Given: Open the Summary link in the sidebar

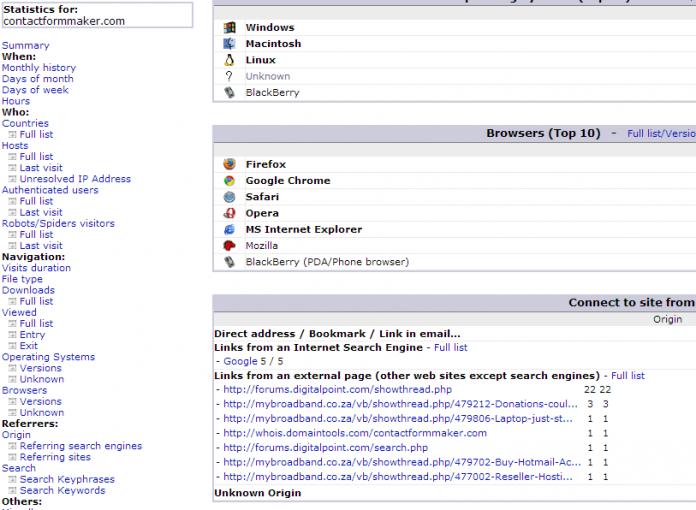Looking at the screenshot, I should coord(26,45).
